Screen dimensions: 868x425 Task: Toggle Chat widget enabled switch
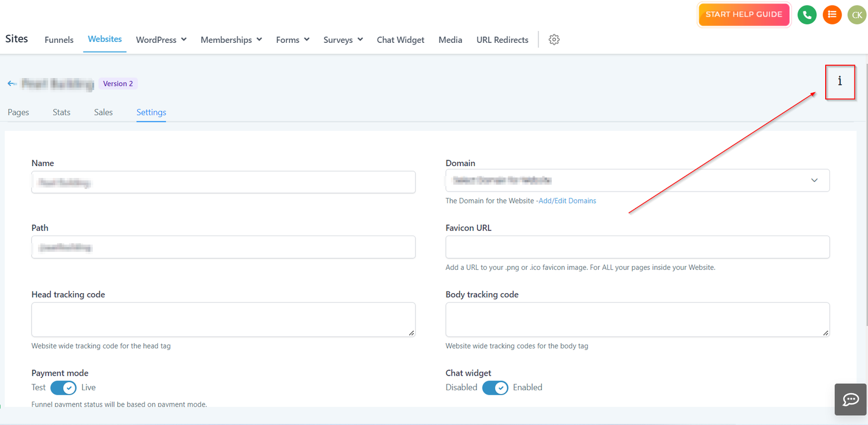pyautogui.click(x=495, y=388)
